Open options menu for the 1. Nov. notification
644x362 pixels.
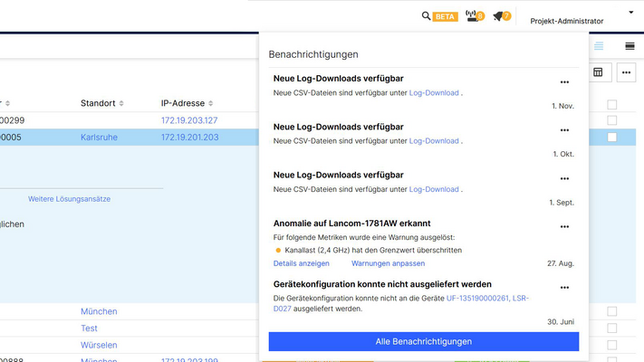click(x=564, y=83)
